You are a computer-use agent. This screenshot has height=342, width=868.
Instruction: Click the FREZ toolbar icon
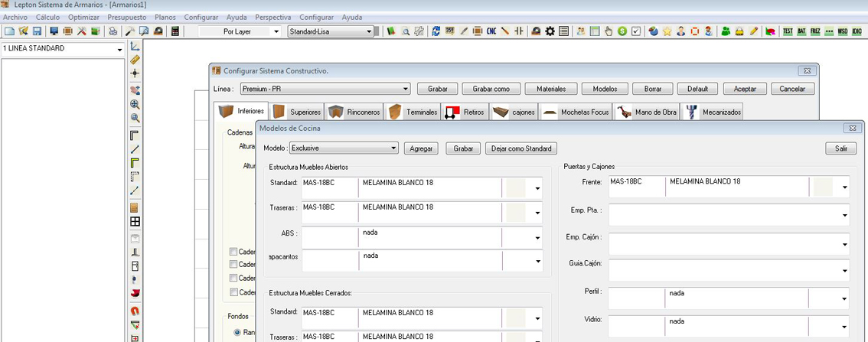[815, 31]
